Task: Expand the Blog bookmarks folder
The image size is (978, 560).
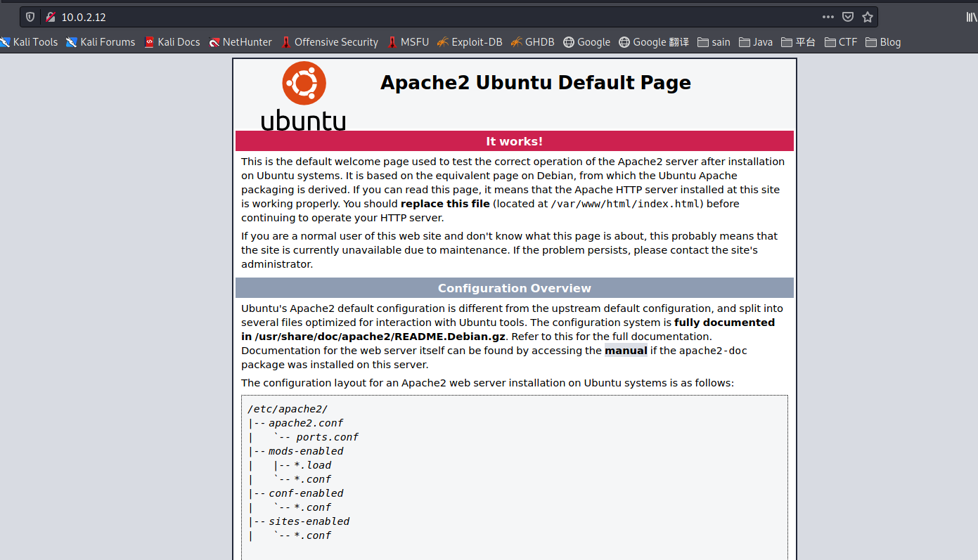Action: click(883, 42)
